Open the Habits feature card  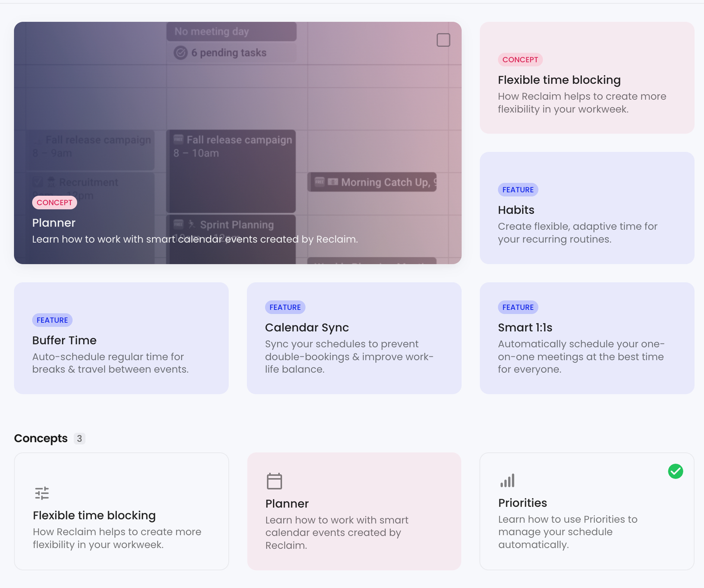587,208
